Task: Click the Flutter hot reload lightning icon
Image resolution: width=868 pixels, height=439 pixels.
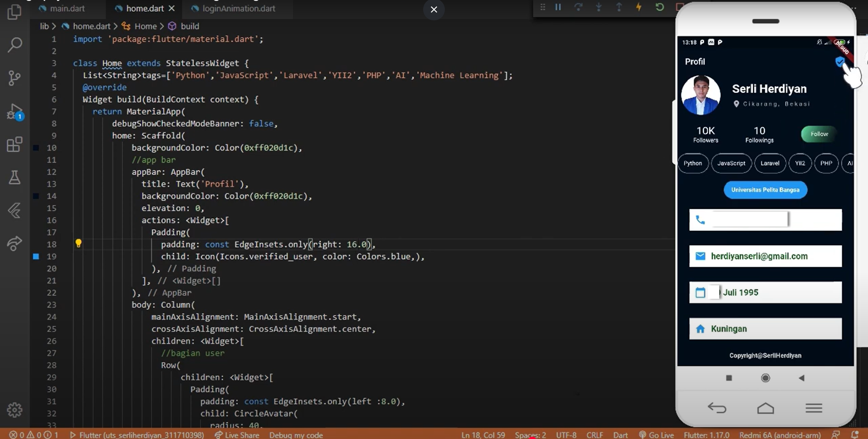Action: [x=639, y=7]
